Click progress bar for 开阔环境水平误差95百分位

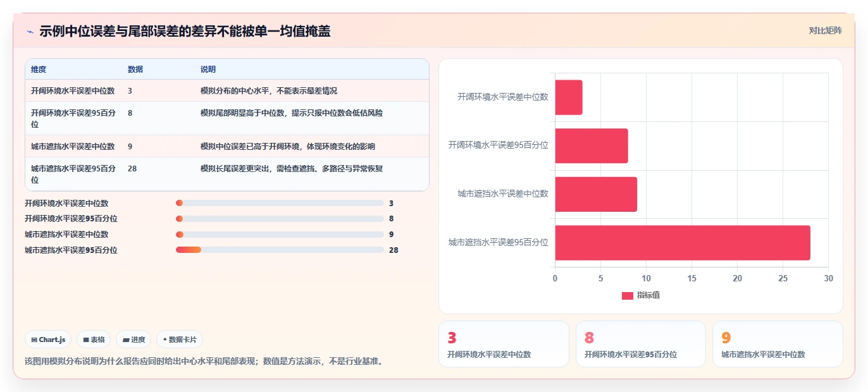[x=280, y=219]
